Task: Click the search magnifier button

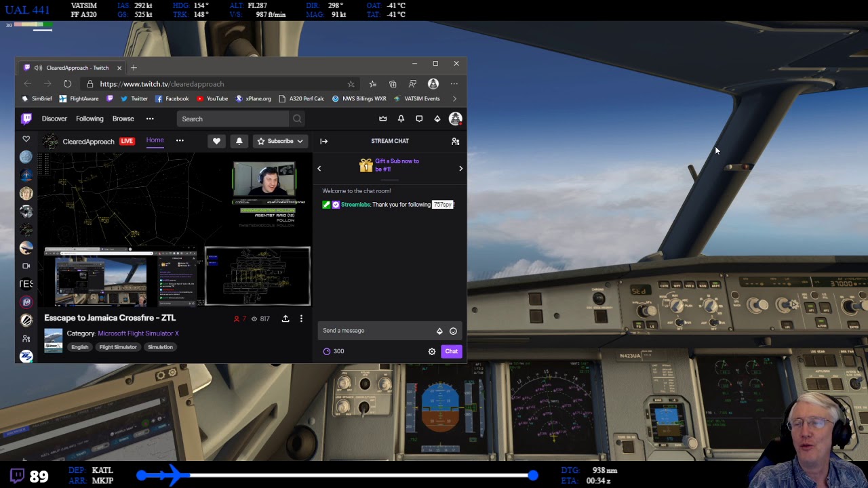Action: tap(297, 119)
